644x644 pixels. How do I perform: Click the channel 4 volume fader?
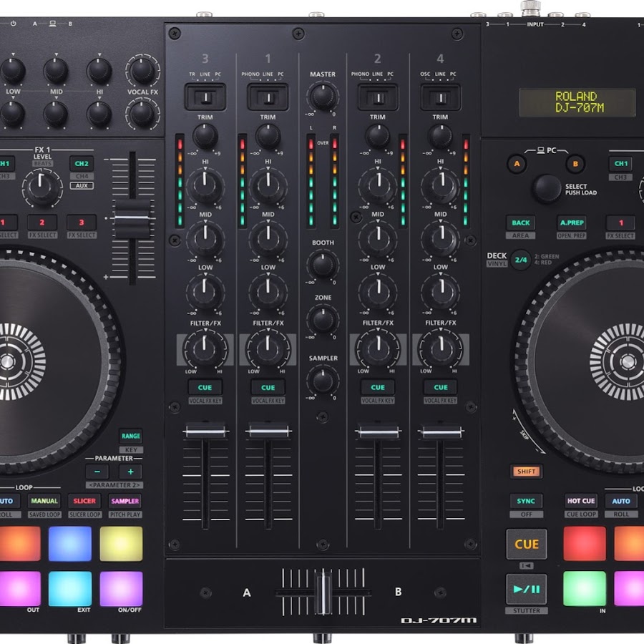(x=441, y=431)
